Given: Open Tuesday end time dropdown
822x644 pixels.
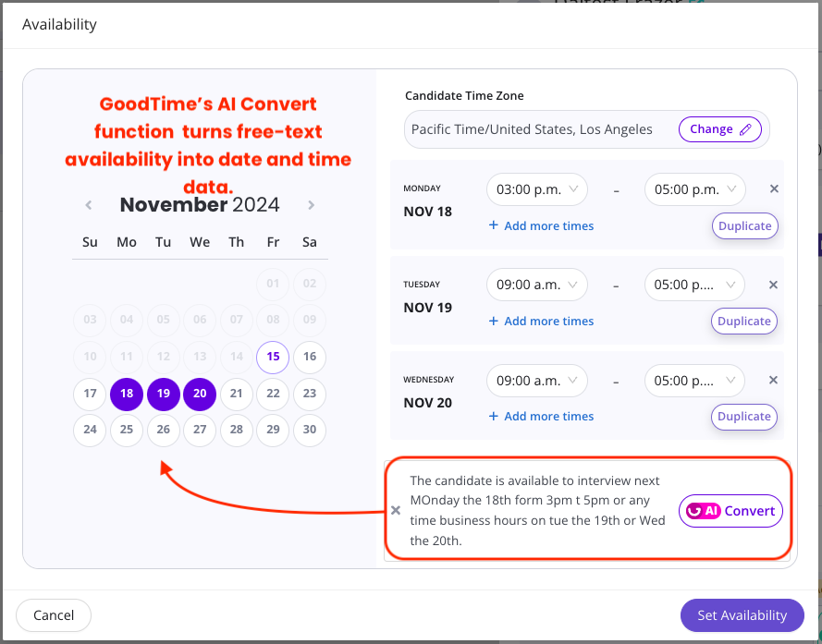Looking at the screenshot, I should tap(695, 285).
